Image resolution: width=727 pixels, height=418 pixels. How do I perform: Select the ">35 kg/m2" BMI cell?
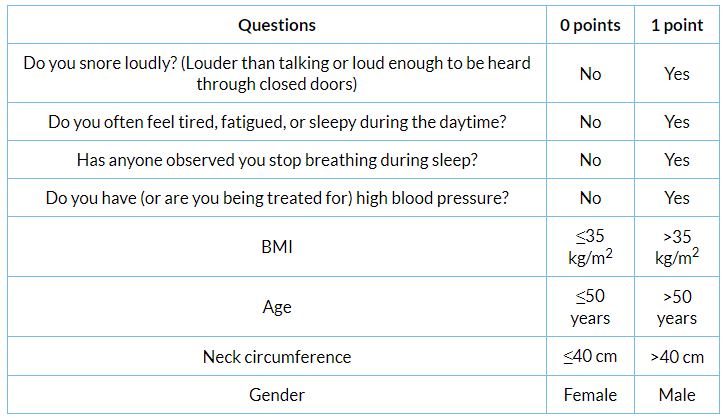pyautogui.click(x=677, y=246)
